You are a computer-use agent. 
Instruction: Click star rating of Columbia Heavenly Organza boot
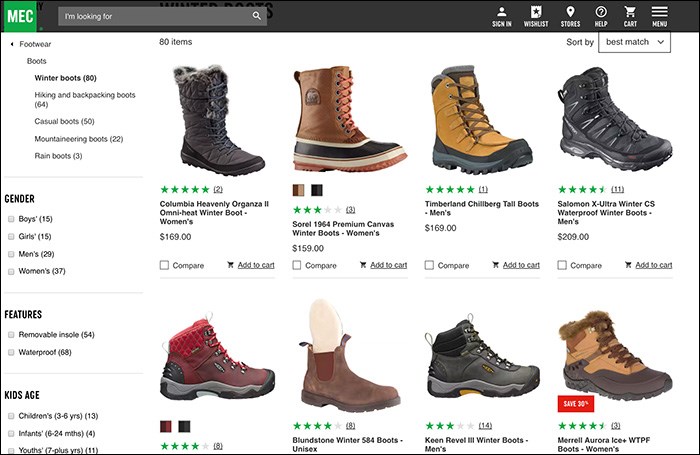(185, 189)
